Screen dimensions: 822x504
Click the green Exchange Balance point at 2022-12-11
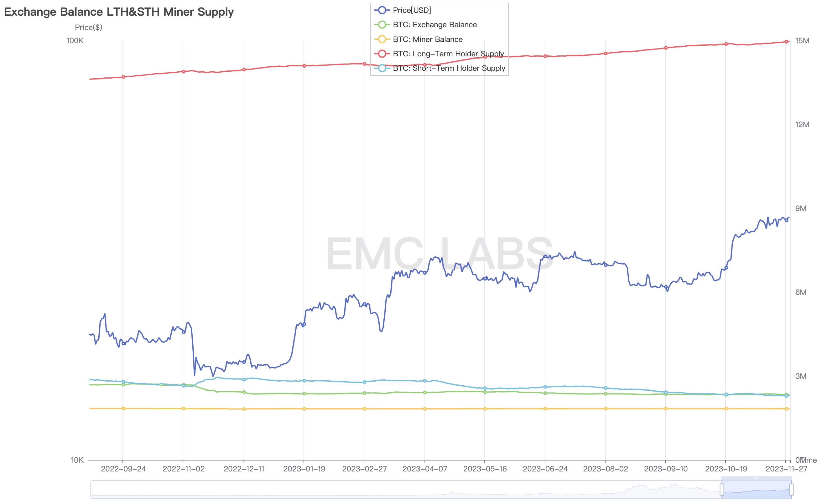244,392
